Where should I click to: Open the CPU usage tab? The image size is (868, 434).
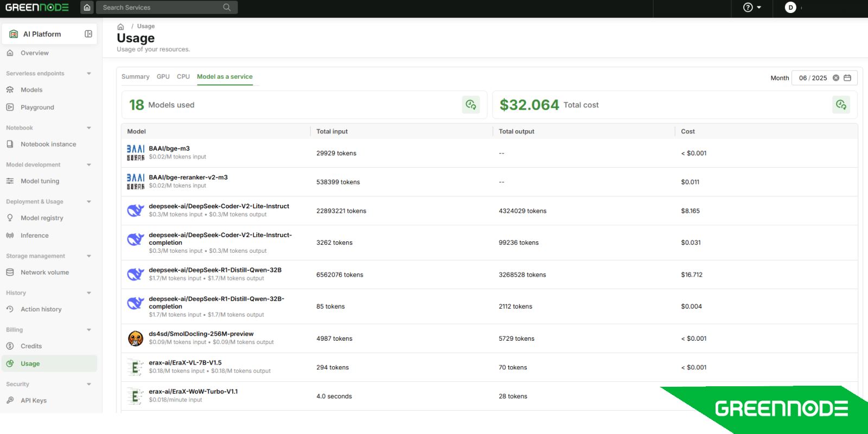[183, 77]
